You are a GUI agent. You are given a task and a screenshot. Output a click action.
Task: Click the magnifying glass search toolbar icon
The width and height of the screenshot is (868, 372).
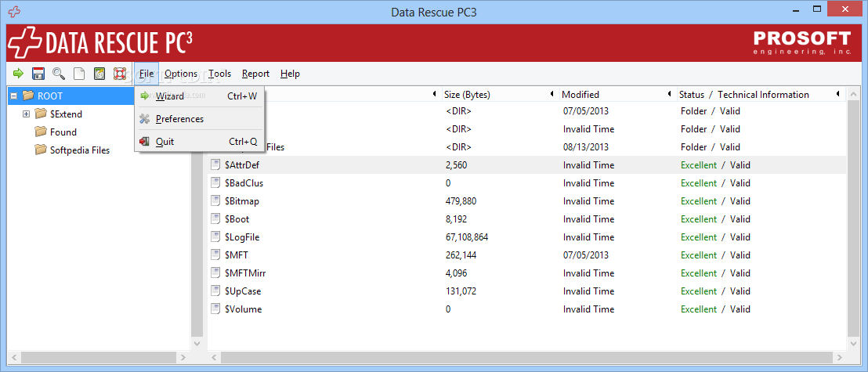(58, 73)
